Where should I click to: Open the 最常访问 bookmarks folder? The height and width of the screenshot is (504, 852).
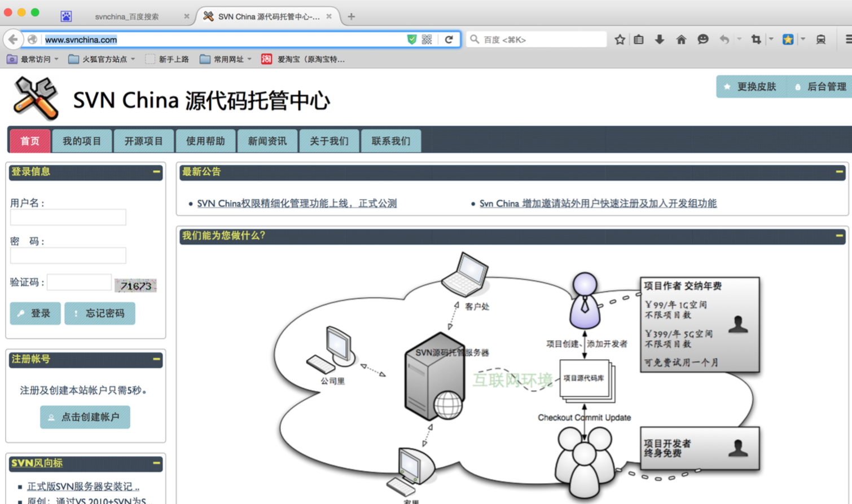coord(32,59)
